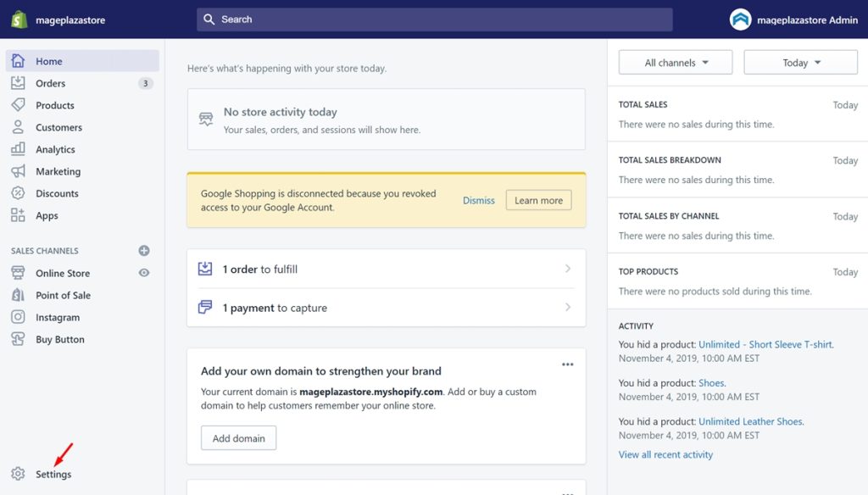
Task: Open the All channels dropdown
Action: (x=676, y=63)
